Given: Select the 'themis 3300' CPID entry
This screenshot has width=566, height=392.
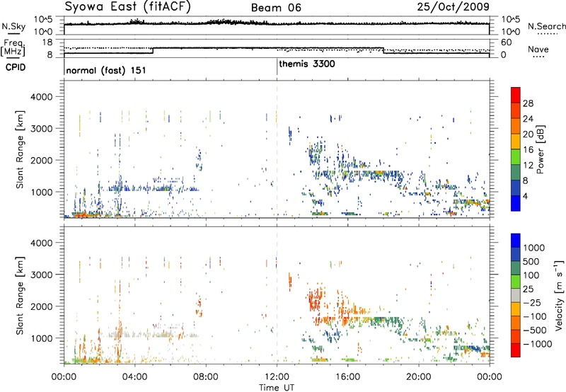Looking at the screenshot, I should tap(307, 64).
